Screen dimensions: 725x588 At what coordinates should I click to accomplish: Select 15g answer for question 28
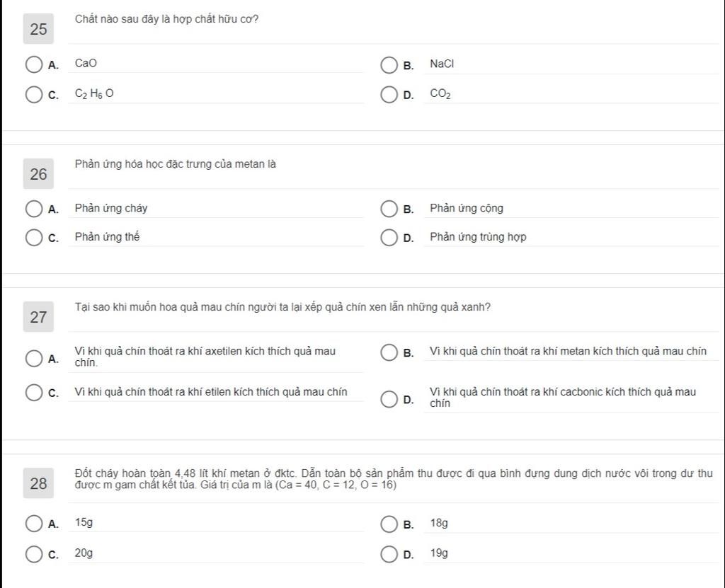coord(34,524)
